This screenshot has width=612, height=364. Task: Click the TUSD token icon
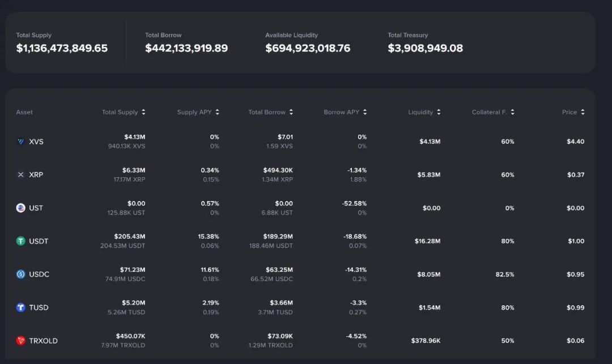[21, 307]
